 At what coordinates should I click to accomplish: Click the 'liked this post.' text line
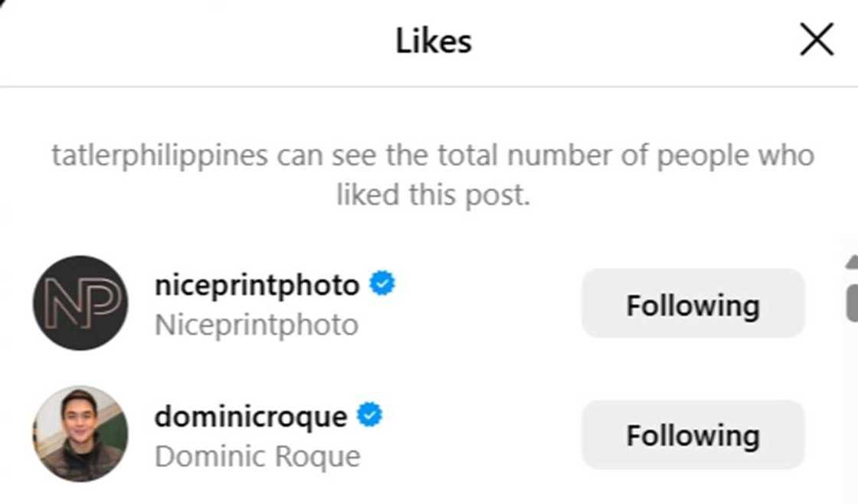point(433,195)
